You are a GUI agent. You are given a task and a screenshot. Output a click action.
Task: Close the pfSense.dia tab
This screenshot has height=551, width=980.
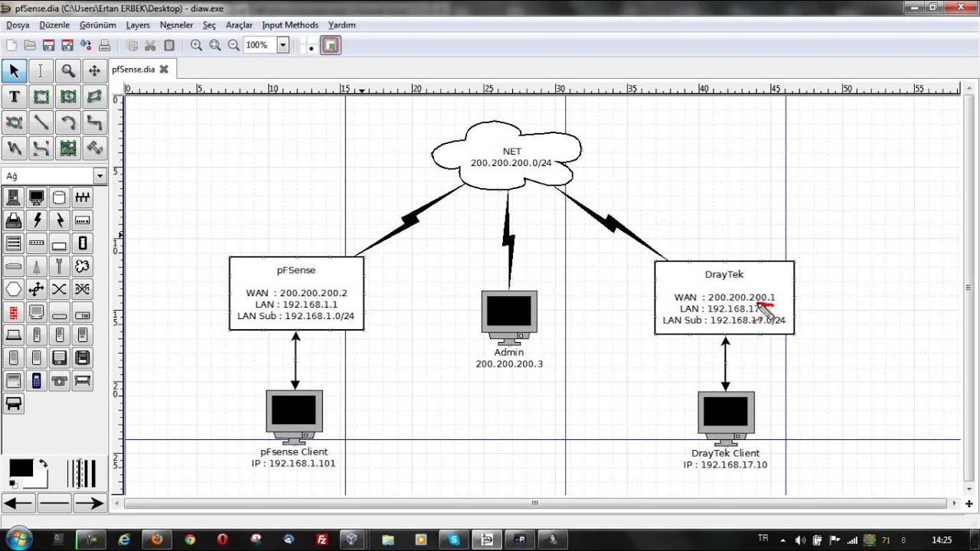(x=164, y=69)
